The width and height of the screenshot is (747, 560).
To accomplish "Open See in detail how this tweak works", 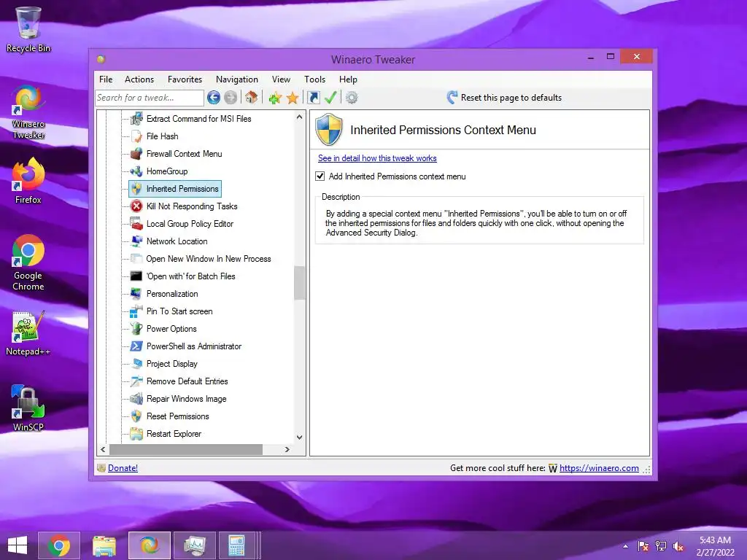I will (x=377, y=158).
